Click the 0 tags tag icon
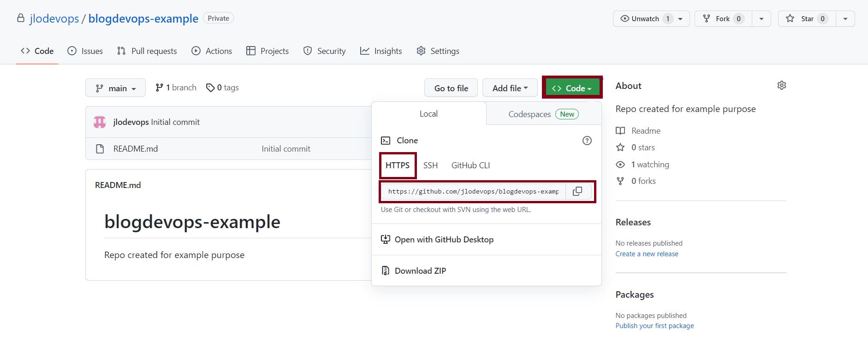Image resolution: width=868 pixels, height=353 pixels. 210,88
